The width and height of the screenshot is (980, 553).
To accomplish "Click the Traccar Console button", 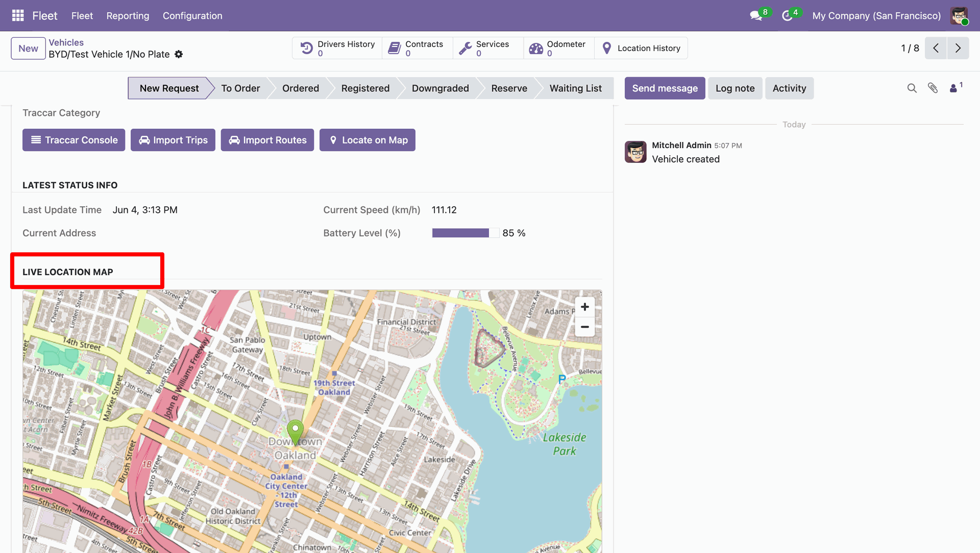I will [73, 140].
